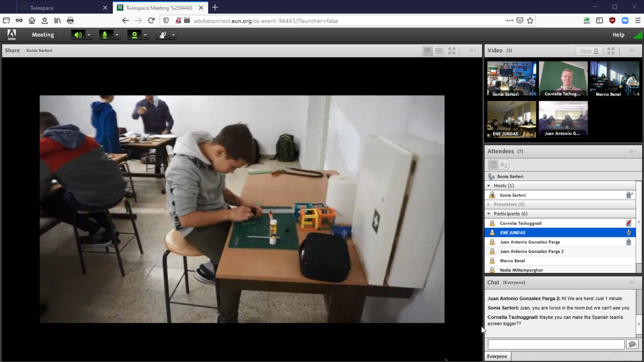This screenshot has width=644, height=362.
Task: Select the Everyone chat tab
Action: pyautogui.click(x=497, y=356)
